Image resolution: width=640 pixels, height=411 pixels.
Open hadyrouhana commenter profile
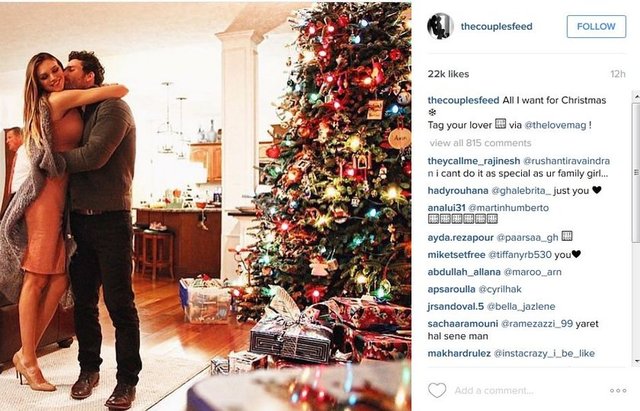458,191
